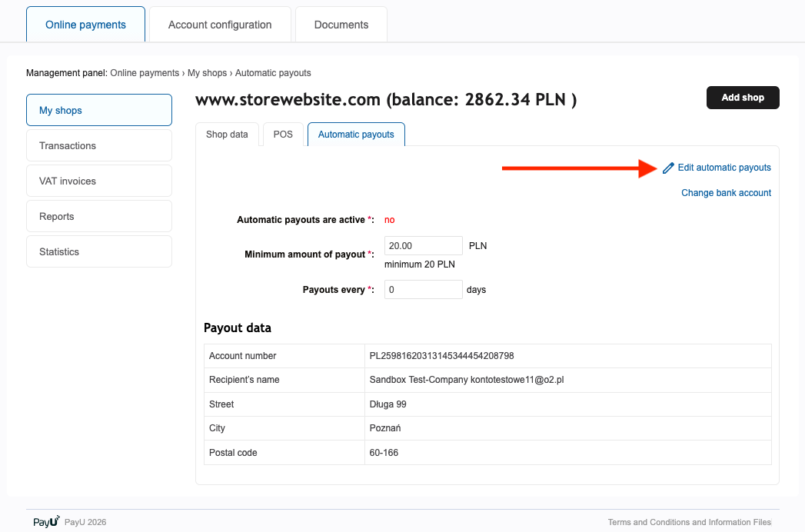The height and width of the screenshot is (532, 805).
Task: Open the Documents tab
Action: pyautogui.click(x=341, y=25)
